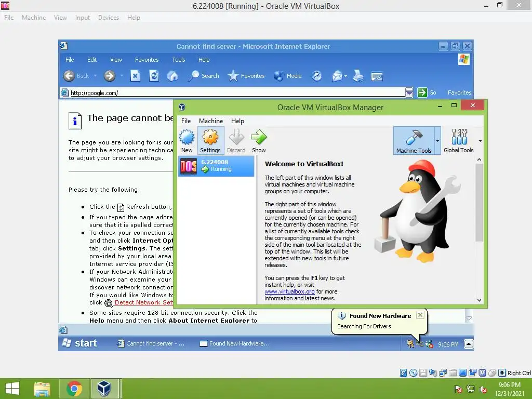Open Help menu in VirtualBox Manager

[237, 121]
